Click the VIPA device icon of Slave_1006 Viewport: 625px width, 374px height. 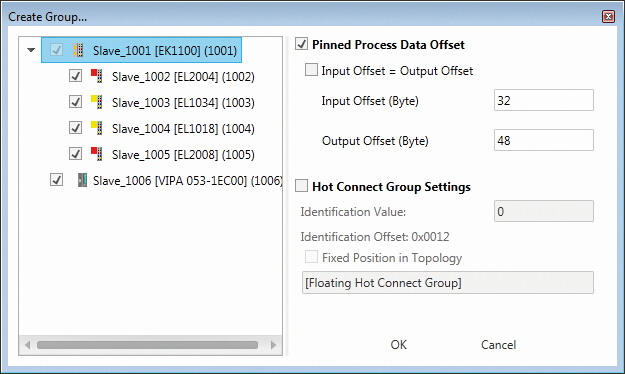83,180
